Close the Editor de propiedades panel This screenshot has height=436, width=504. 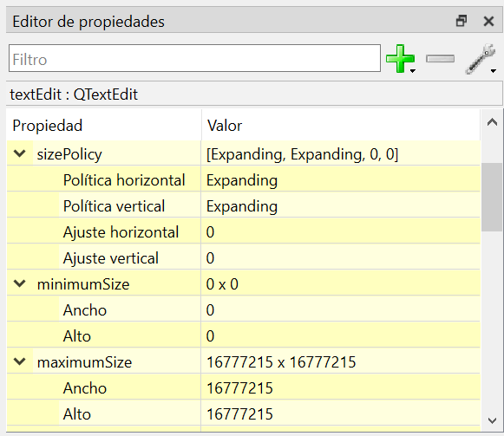pyautogui.click(x=488, y=21)
